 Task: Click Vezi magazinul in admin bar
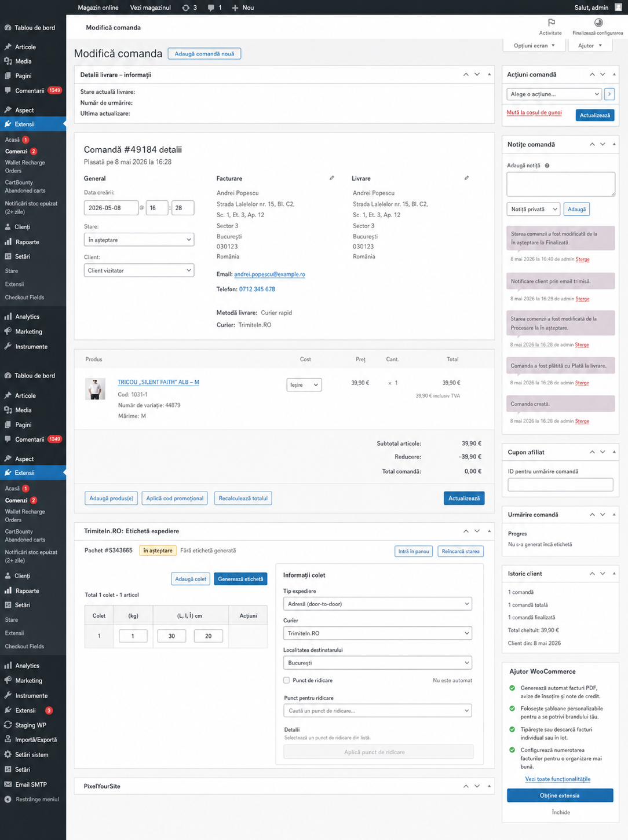pos(150,8)
